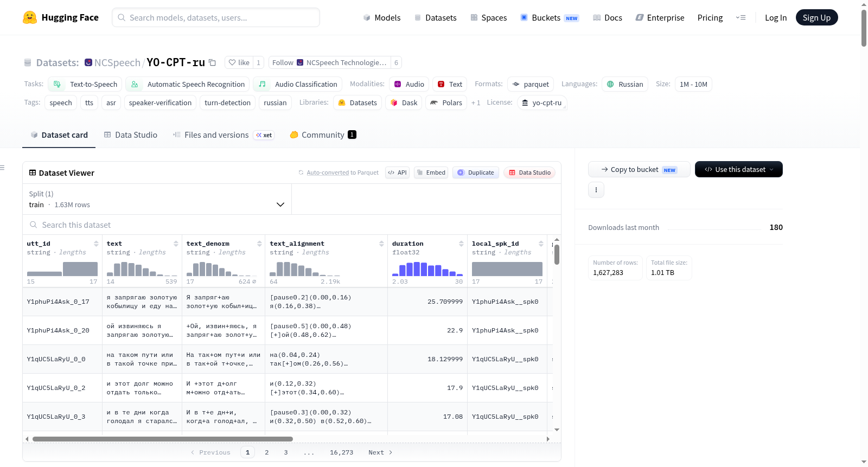Open the collapsed sidebar menu icon
The width and height of the screenshot is (868, 467).
point(2,168)
